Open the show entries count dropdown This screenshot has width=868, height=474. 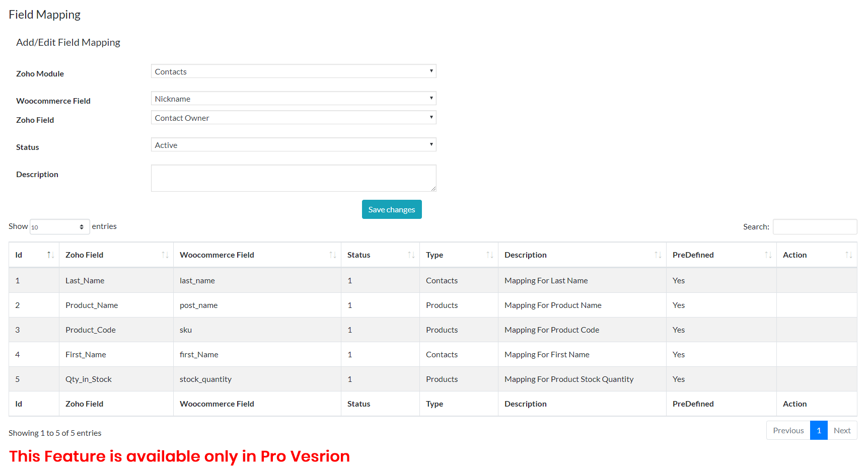60,227
